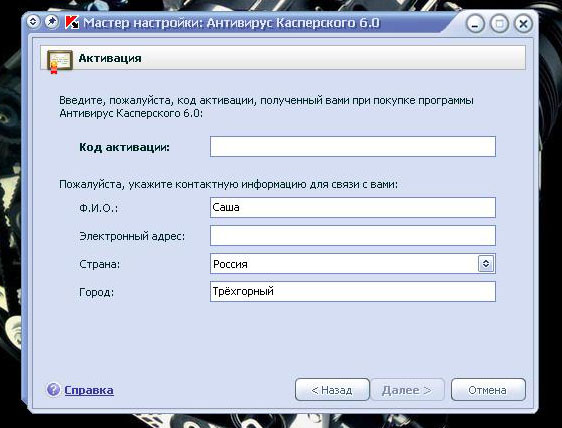Click the help question mark icon
The image size is (562, 428).
tap(53, 389)
